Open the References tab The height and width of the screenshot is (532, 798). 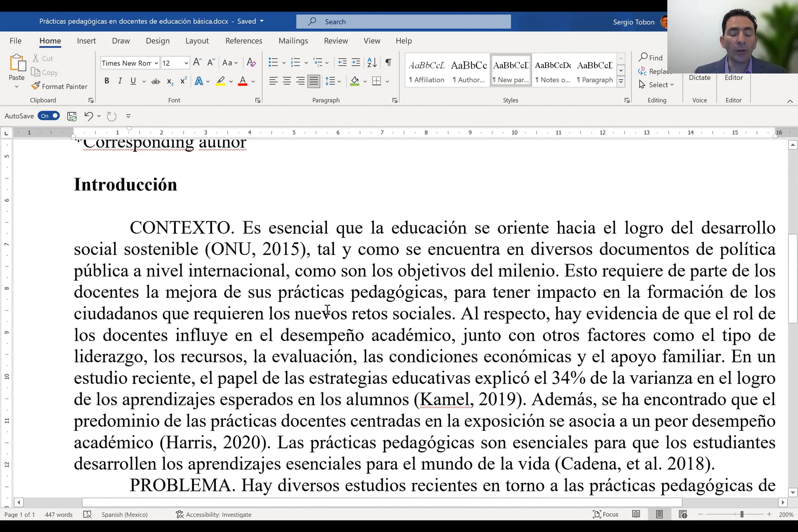pos(244,41)
